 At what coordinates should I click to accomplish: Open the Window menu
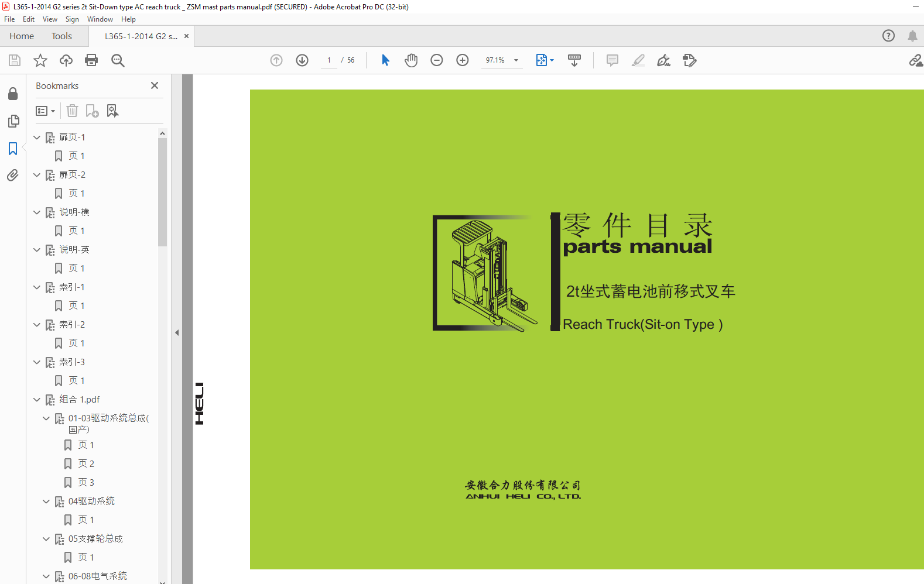pyautogui.click(x=100, y=19)
